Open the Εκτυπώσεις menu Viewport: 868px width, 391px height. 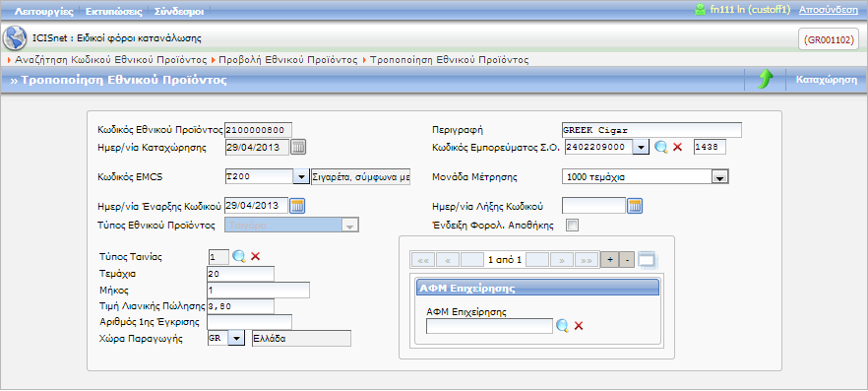[x=114, y=11]
